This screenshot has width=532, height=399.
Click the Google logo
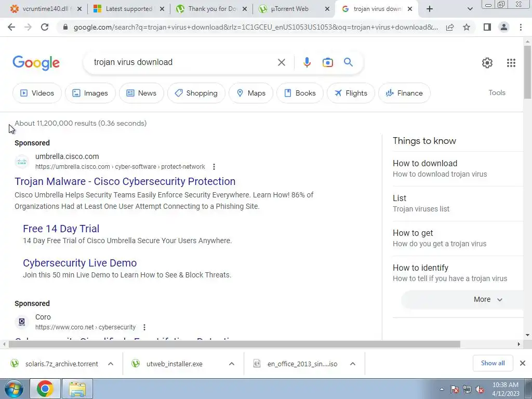[x=36, y=63]
